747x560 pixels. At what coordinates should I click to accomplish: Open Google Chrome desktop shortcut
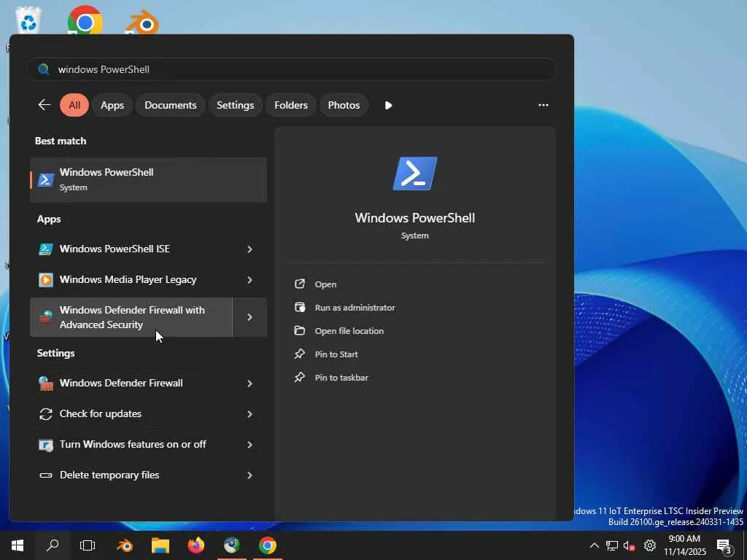85,20
